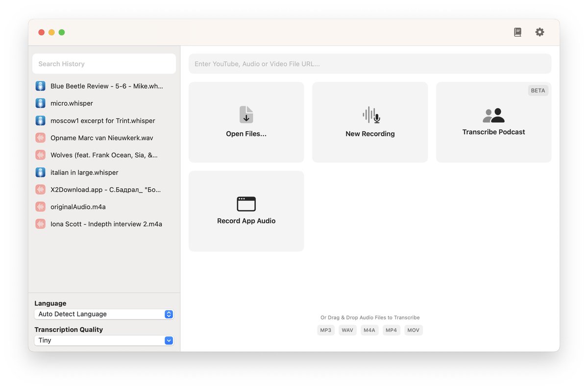Choose Transcribe Podcast
This screenshot has height=389, width=588.
click(493, 122)
